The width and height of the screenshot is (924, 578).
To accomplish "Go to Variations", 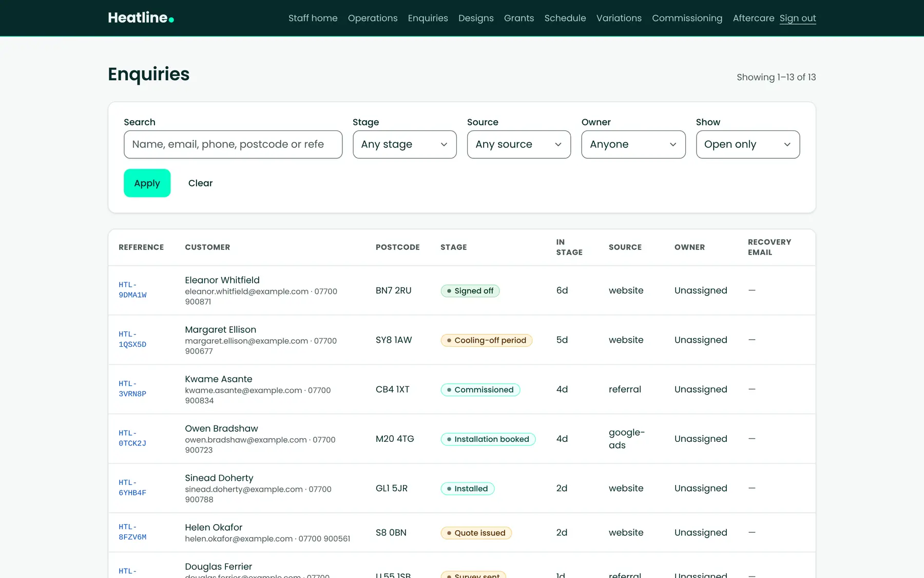I will pyautogui.click(x=619, y=18).
